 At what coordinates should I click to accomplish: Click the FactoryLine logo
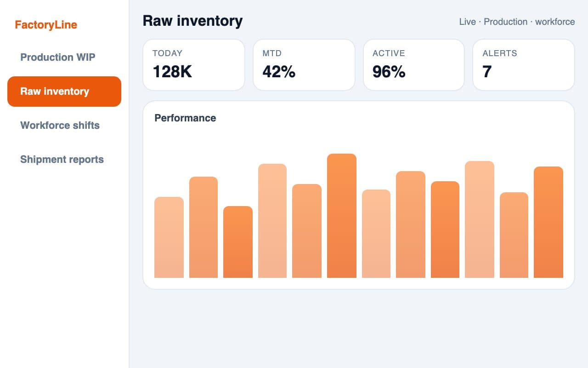pyautogui.click(x=46, y=25)
